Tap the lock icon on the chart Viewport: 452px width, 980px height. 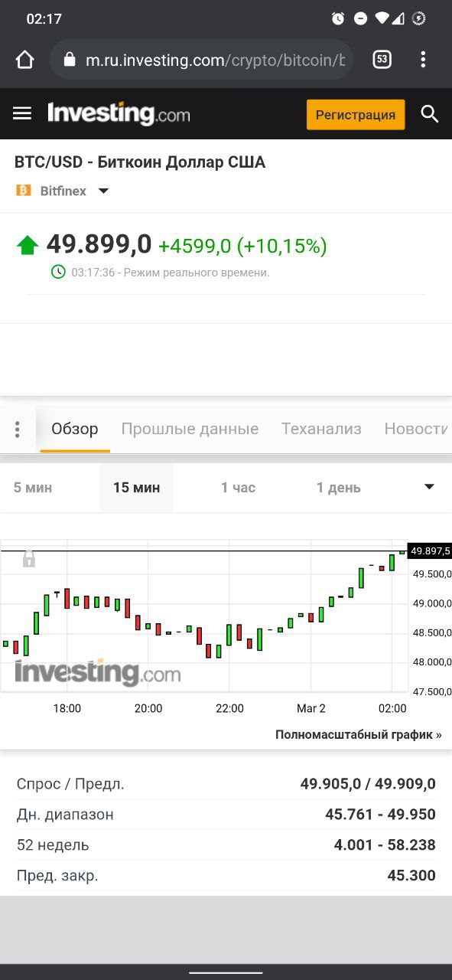(29, 559)
